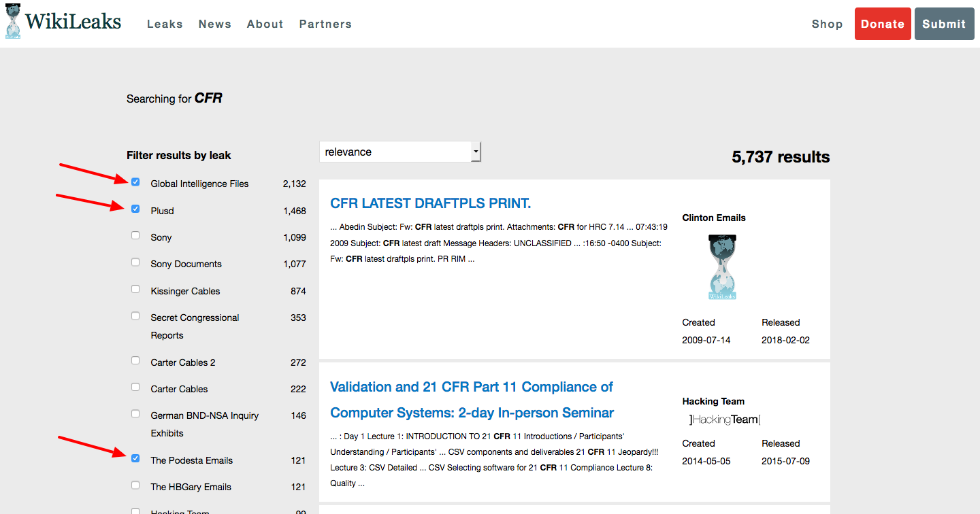Click The Podesta Emails label
This screenshot has height=514, width=980.
[191, 460]
